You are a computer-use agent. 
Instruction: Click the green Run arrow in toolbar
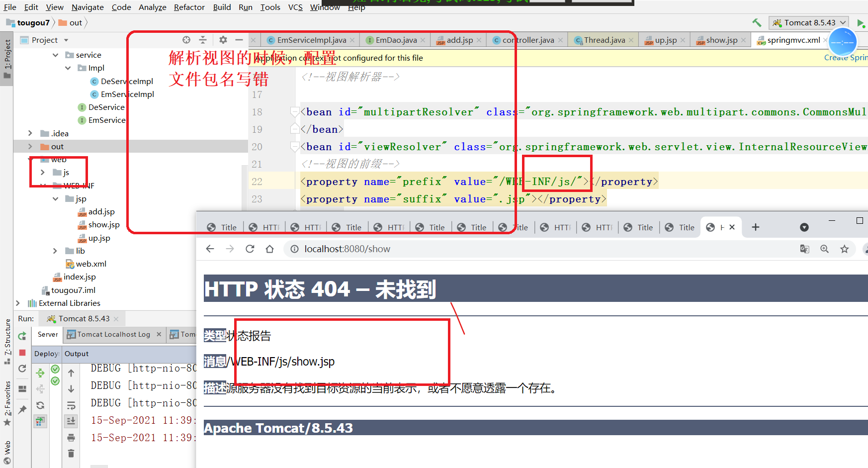point(861,23)
